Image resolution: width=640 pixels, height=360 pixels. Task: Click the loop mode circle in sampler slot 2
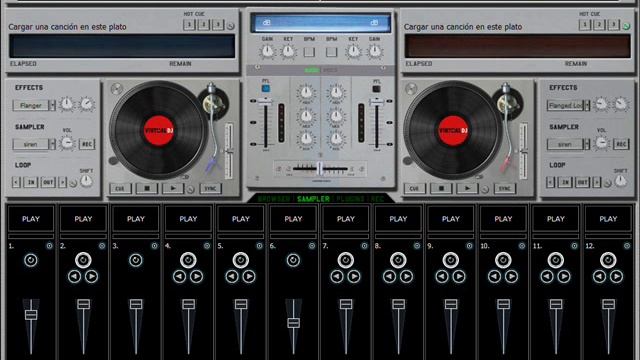[x=83, y=260]
